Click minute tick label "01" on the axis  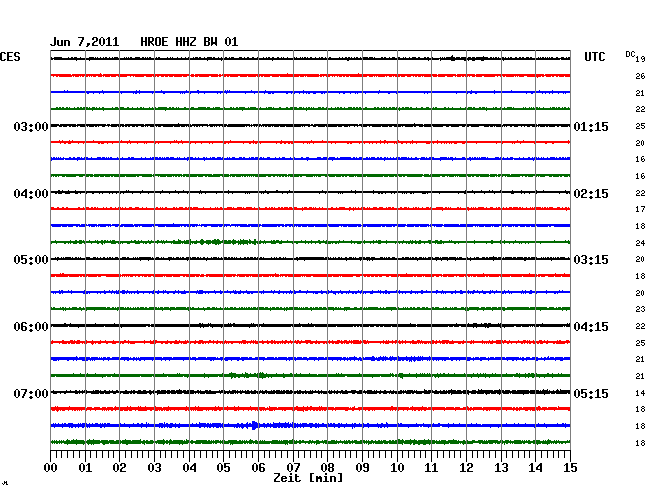tap(85, 468)
